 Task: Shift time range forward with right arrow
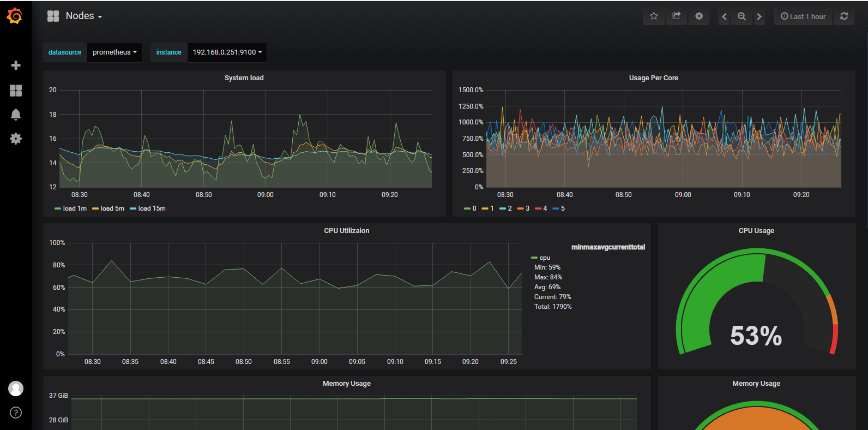click(759, 16)
